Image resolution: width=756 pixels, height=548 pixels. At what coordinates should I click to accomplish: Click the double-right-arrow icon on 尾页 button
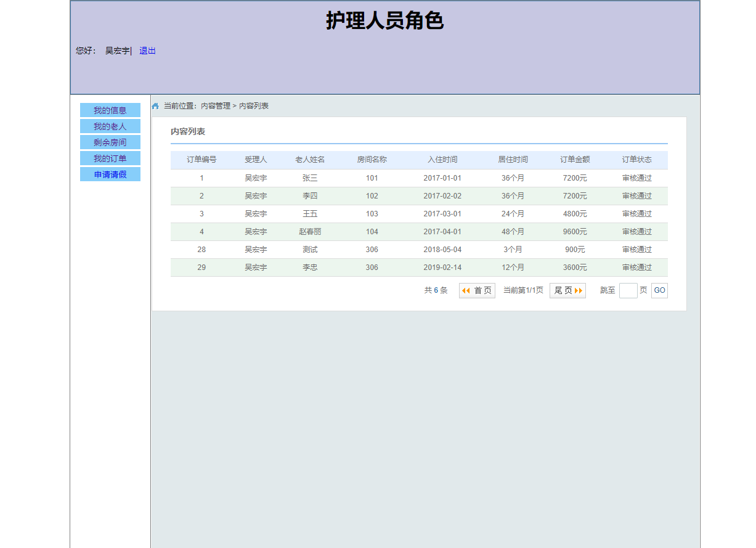pyautogui.click(x=579, y=290)
